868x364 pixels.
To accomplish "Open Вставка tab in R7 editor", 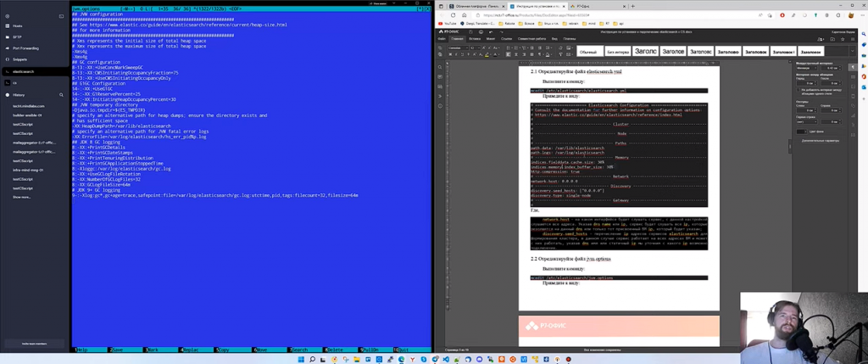I will [x=475, y=39].
